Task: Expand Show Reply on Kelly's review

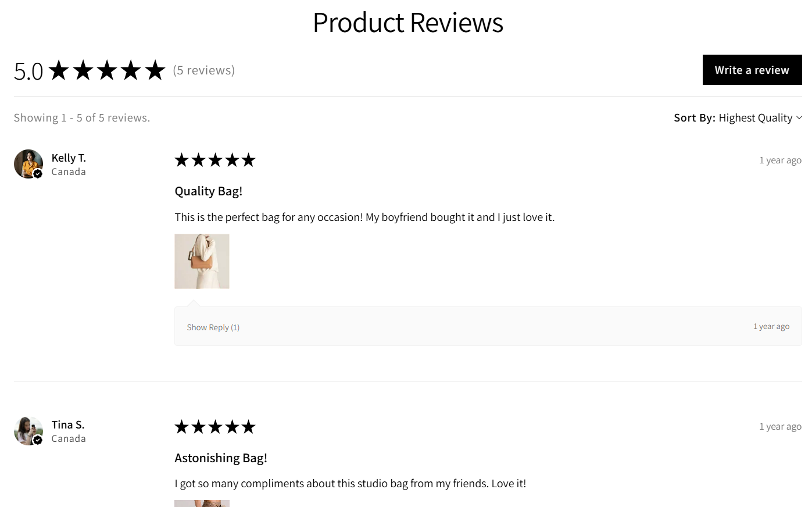Action: pyautogui.click(x=213, y=327)
